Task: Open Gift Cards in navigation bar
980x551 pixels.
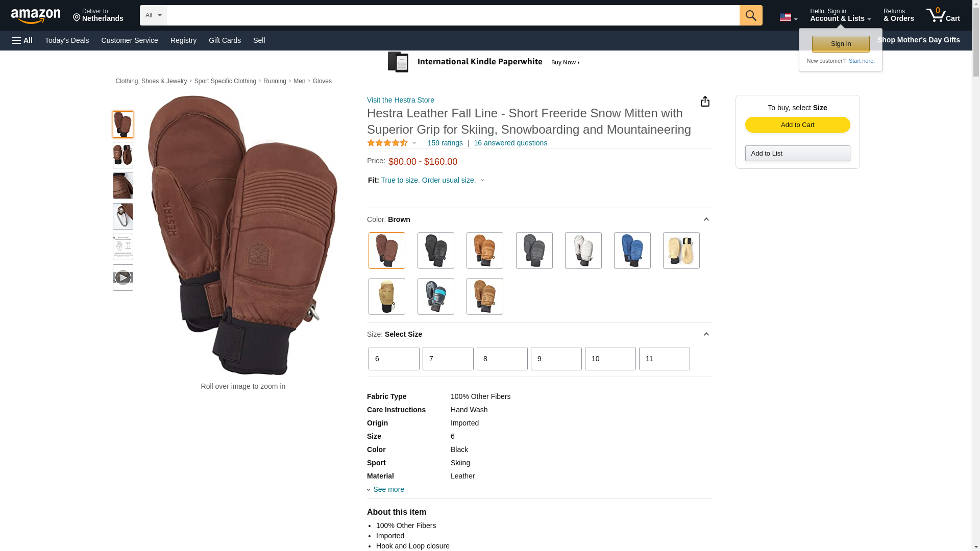Action: click(225, 40)
